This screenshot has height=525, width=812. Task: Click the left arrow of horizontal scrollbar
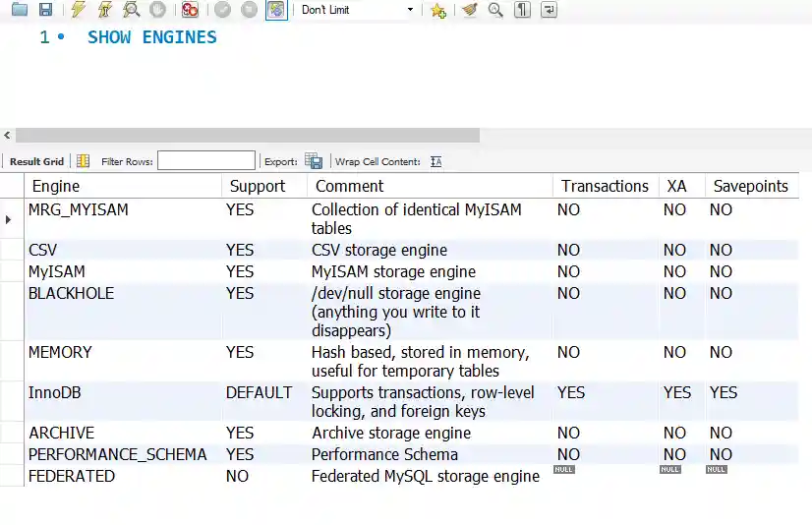pyautogui.click(x=7, y=135)
